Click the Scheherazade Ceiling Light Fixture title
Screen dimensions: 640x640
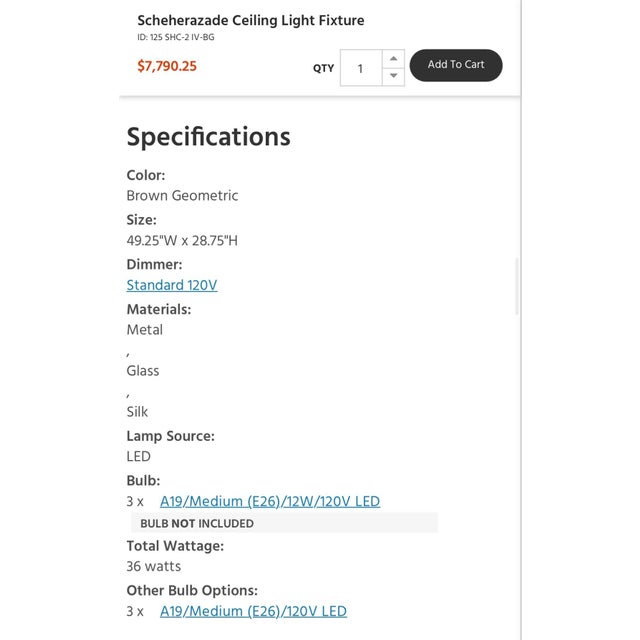pyautogui.click(x=251, y=20)
